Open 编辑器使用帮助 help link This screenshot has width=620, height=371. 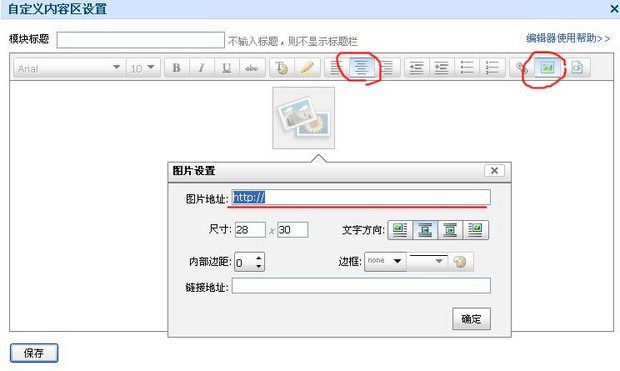[x=568, y=38]
